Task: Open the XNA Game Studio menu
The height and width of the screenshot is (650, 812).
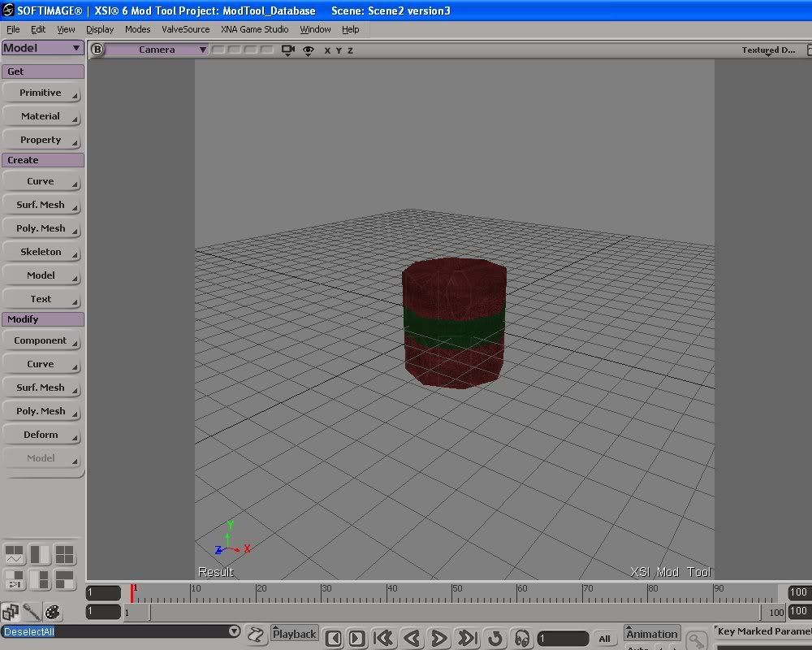Action: pos(255,29)
